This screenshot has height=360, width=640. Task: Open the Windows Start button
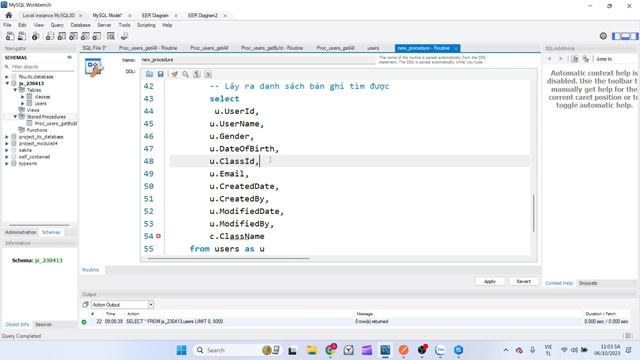(x=182, y=350)
